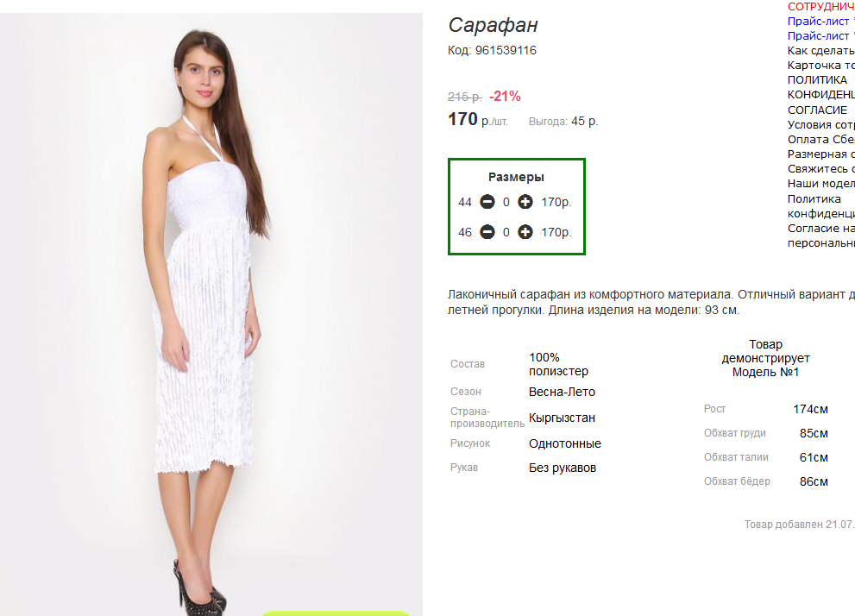Image resolution: width=855 pixels, height=616 pixels.
Task: Open the red СОТРУДНИЧ sidebar link
Action: [820, 6]
